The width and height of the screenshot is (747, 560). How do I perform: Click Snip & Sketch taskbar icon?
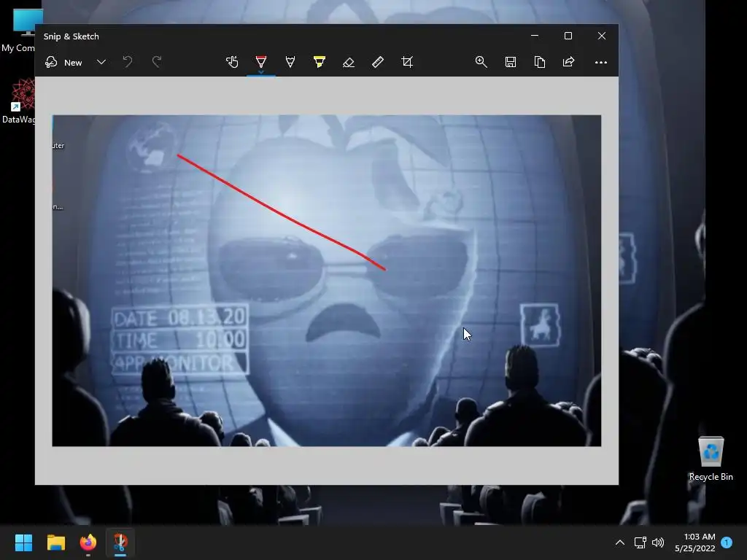click(120, 542)
